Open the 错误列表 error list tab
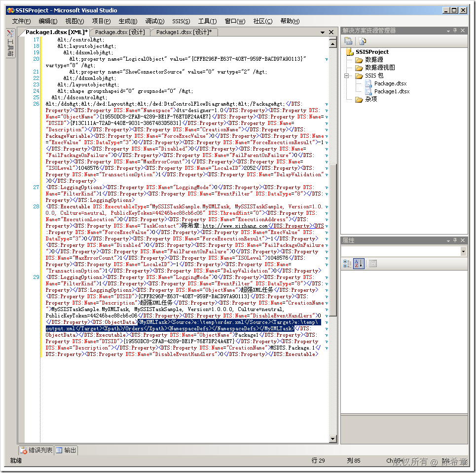 [x=36, y=450]
